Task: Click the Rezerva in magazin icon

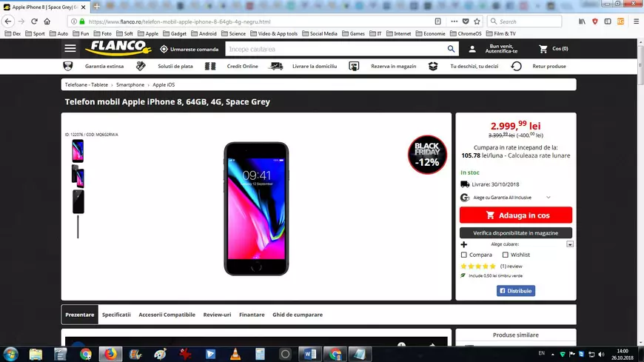Action: coord(354,66)
